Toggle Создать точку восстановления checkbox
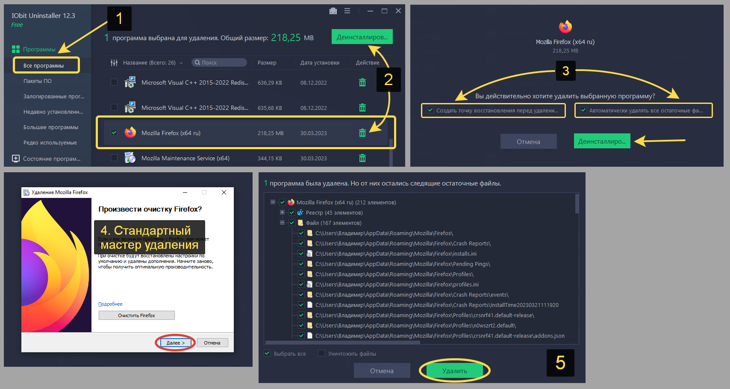730x389 pixels. (x=430, y=110)
